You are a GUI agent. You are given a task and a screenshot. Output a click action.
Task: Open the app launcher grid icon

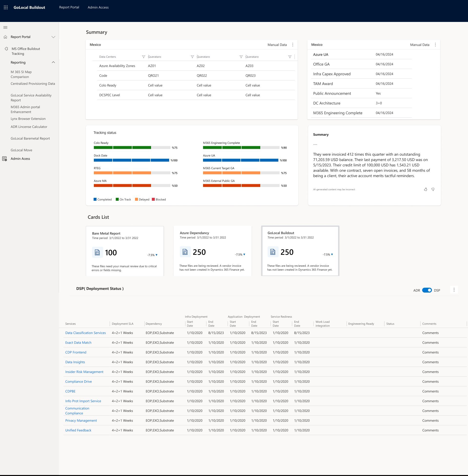coord(6,7)
